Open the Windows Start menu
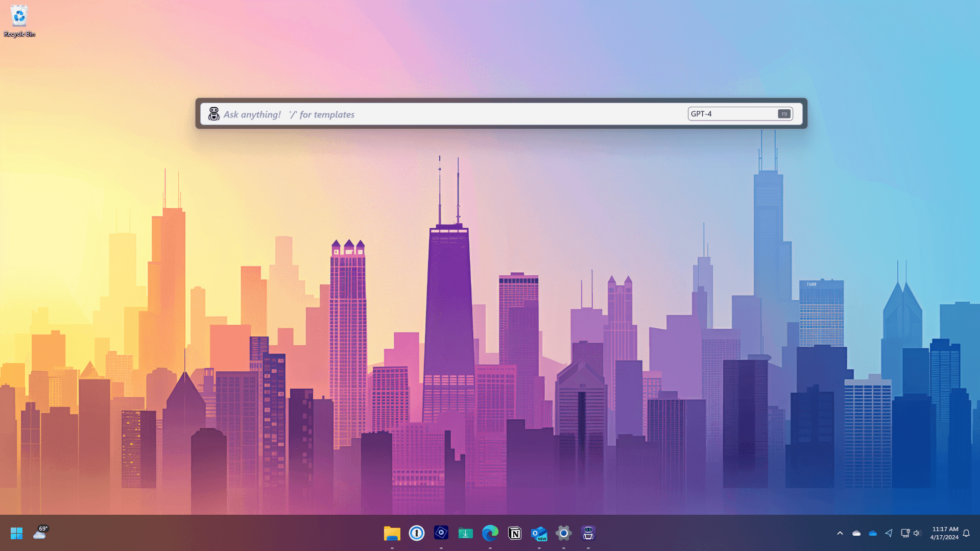 coord(16,533)
